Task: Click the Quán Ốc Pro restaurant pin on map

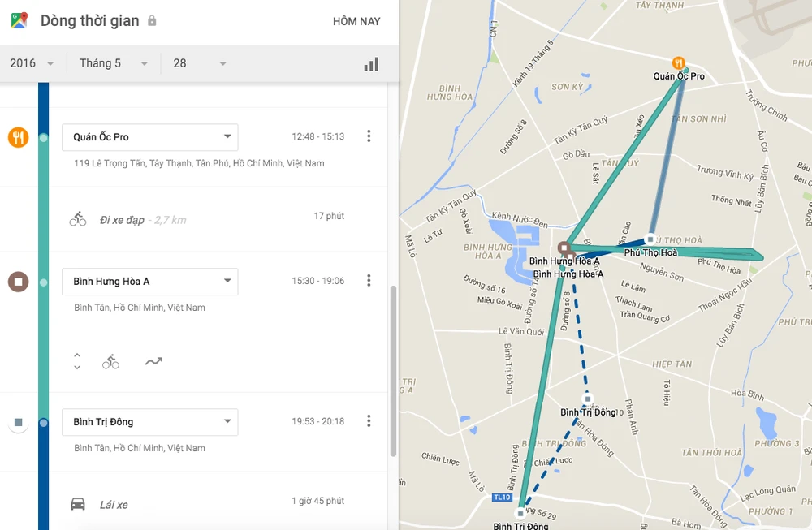Action: 678,63
